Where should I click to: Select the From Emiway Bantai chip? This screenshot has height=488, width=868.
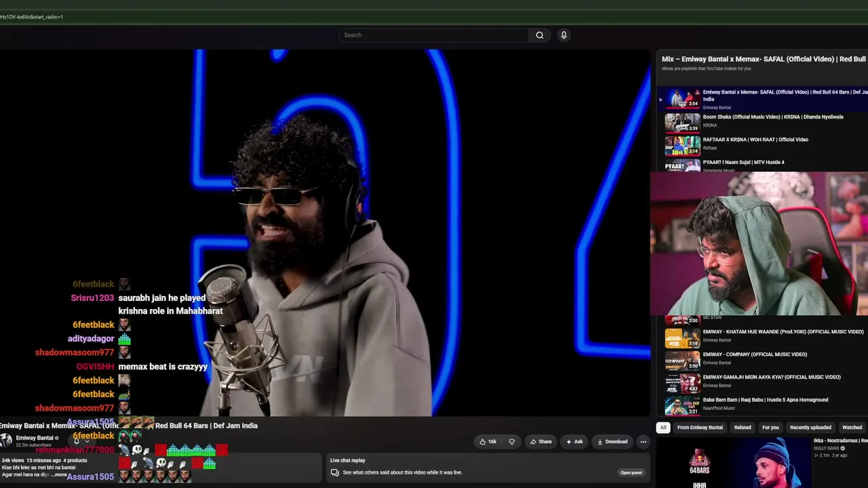pyautogui.click(x=700, y=428)
